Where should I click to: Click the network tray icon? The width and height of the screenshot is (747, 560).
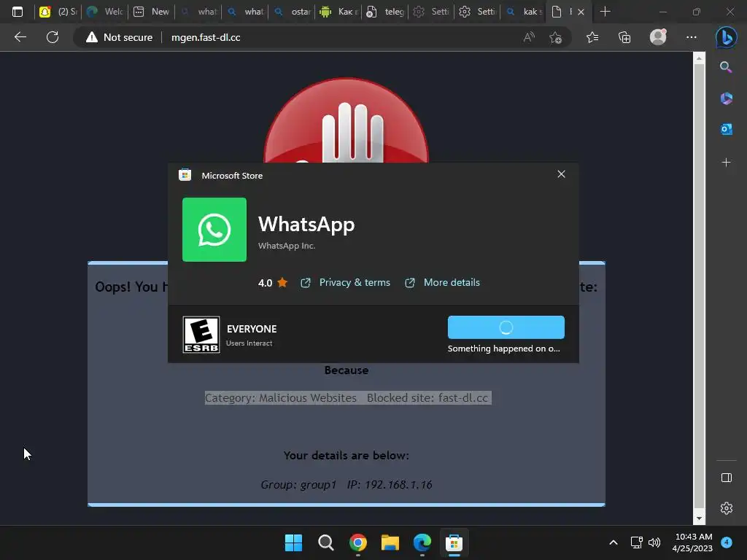pos(636,542)
